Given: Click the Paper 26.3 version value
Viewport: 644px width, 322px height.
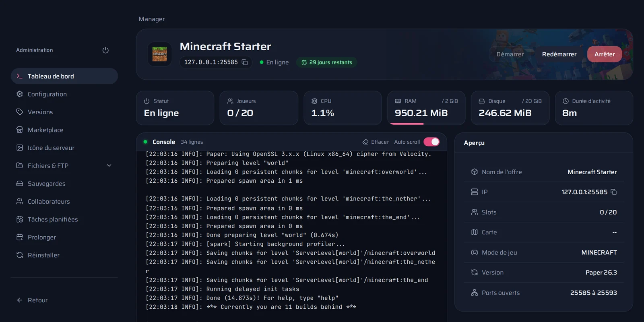Looking at the screenshot, I should pos(601,272).
